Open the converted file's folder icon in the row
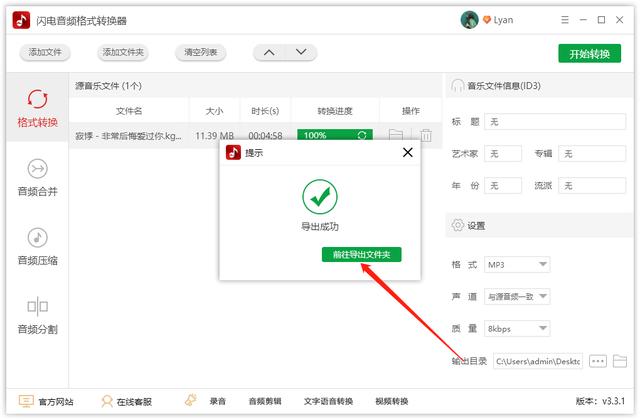 point(396,135)
